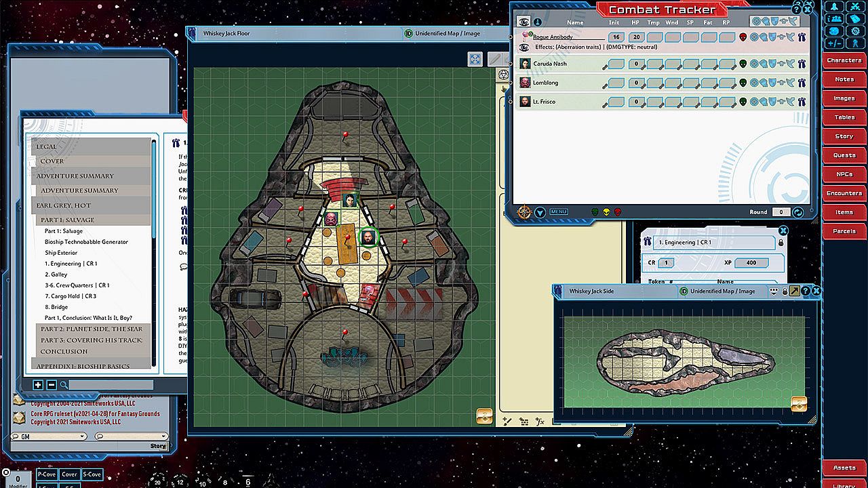The height and width of the screenshot is (488, 868).
Task: Open '1. Engineering | CR 1' story entry
Action: point(71,264)
